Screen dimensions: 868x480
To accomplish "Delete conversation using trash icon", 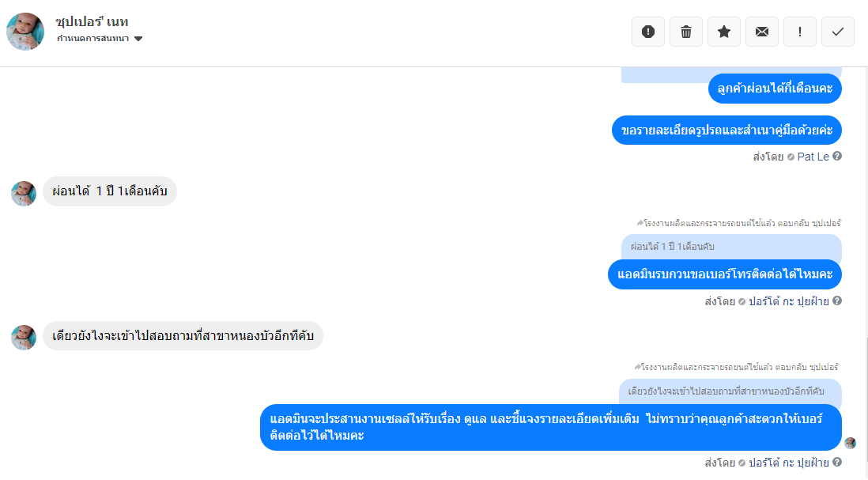I will click(x=686, y=32).
